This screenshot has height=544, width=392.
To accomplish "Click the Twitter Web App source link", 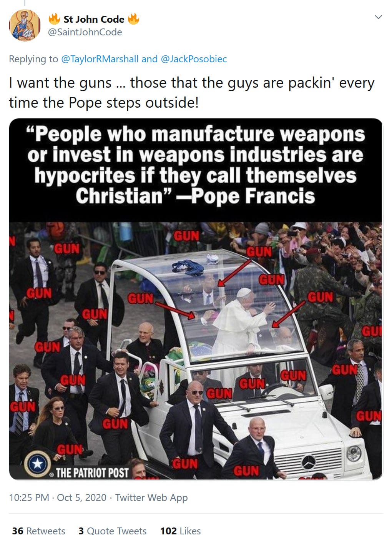I will pos(151,497).
